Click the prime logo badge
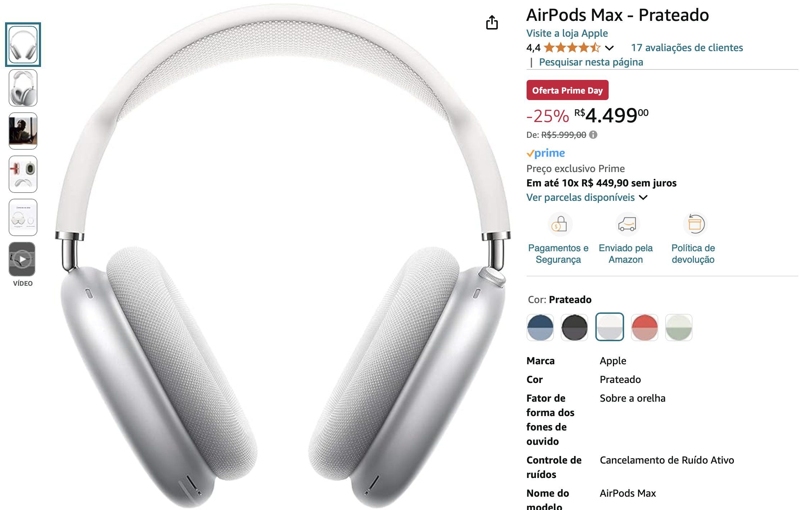 pyautogui.click(x=546, y=153)
